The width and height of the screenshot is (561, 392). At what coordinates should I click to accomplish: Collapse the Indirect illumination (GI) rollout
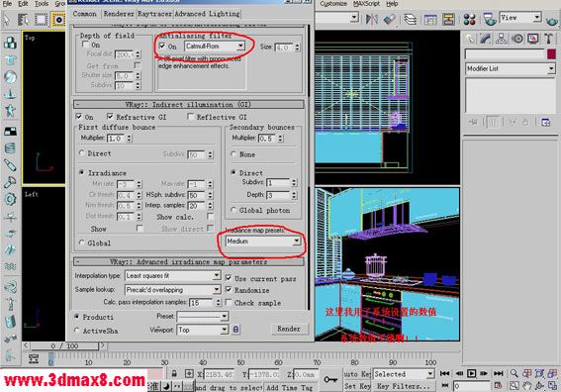pyautogui.click(x=189, y=105)
